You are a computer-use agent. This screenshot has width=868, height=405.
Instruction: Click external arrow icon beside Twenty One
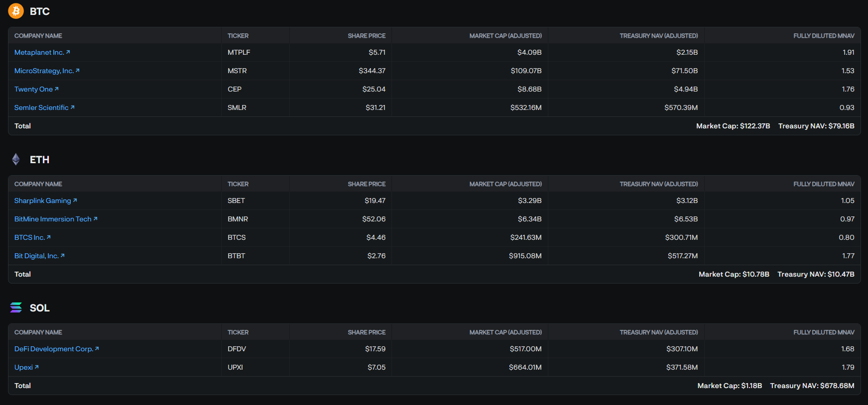pyautogui.click(x=56, y=89)
